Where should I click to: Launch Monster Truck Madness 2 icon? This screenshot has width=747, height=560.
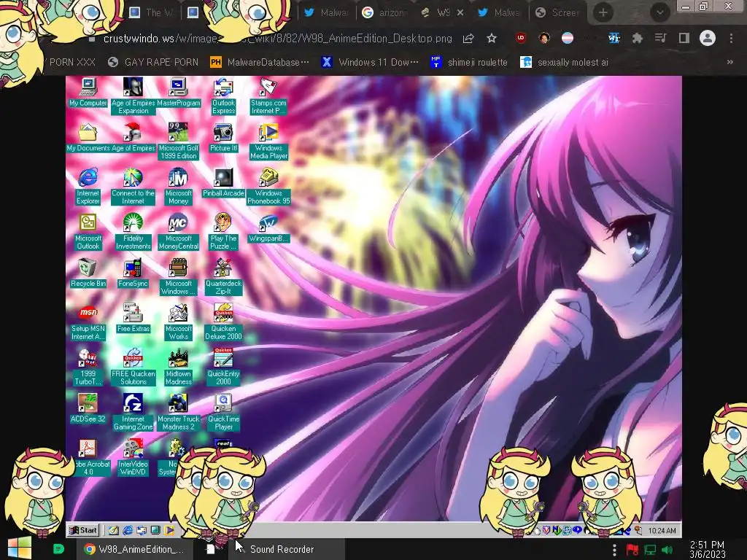click(178, 413)
